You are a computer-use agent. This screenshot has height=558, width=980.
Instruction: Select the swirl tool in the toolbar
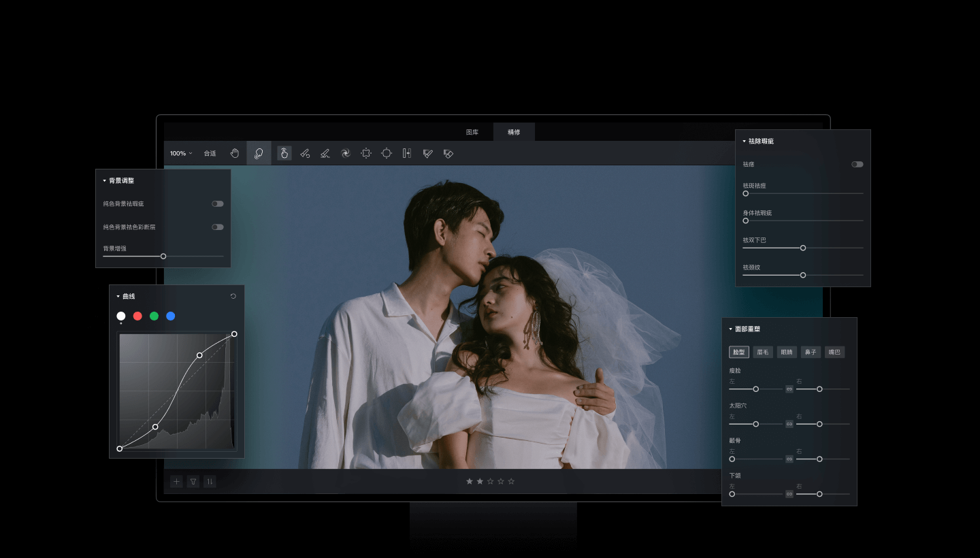tap(346, 154)
